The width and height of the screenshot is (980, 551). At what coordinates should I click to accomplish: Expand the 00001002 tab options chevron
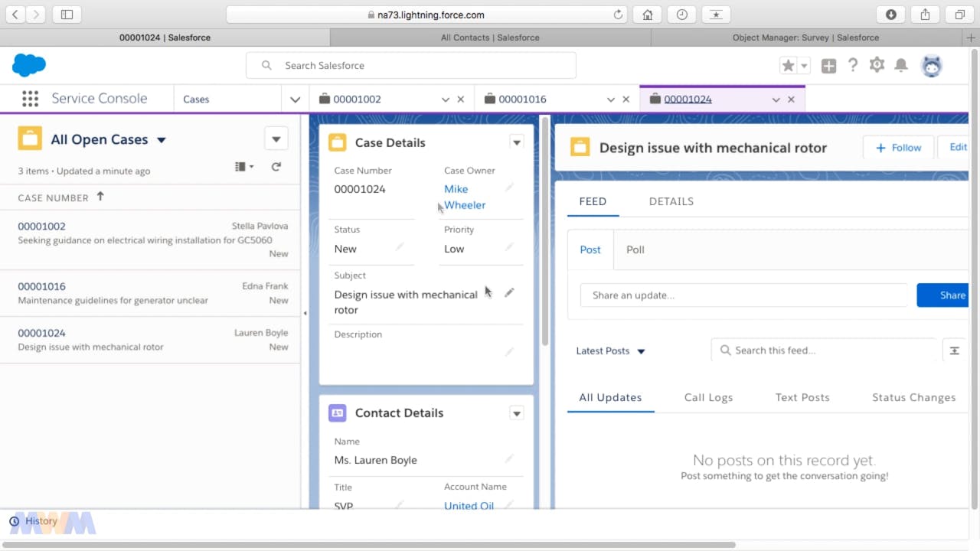pos(446,99)
